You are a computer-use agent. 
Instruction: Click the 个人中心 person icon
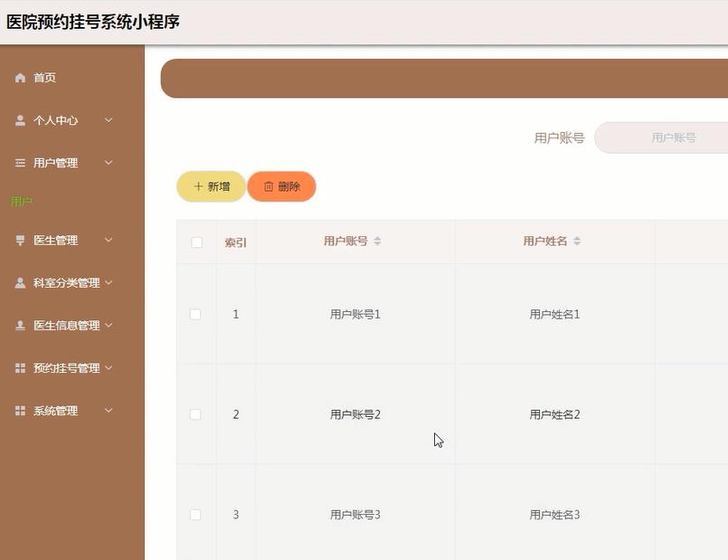pyautogui.click(x=19, y=119)
